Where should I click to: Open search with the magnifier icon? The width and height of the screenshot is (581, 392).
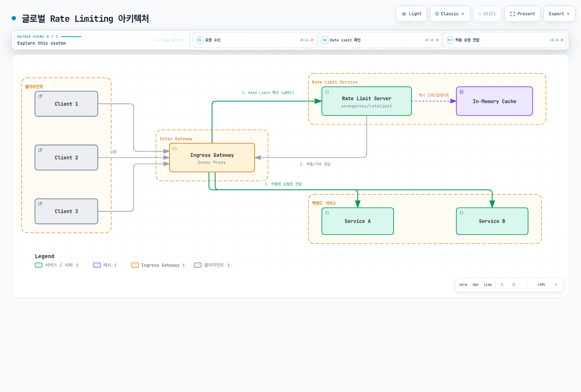coord(502,285)
